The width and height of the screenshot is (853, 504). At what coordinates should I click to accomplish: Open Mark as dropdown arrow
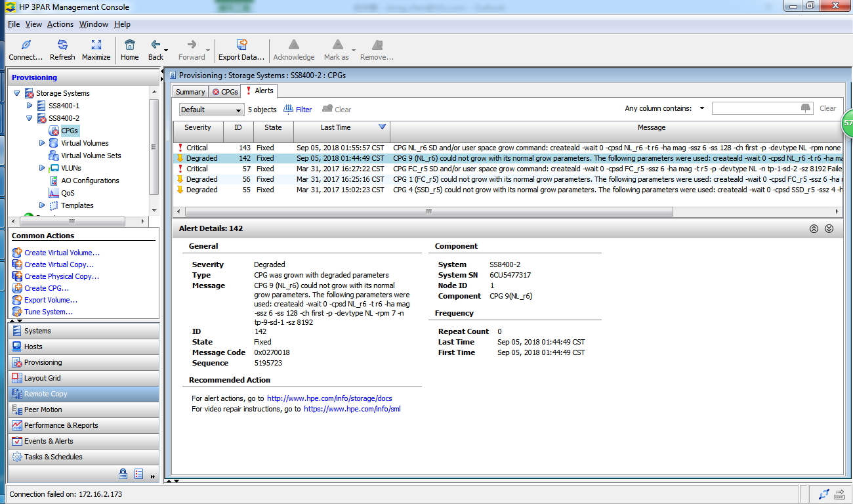(354, 50)
